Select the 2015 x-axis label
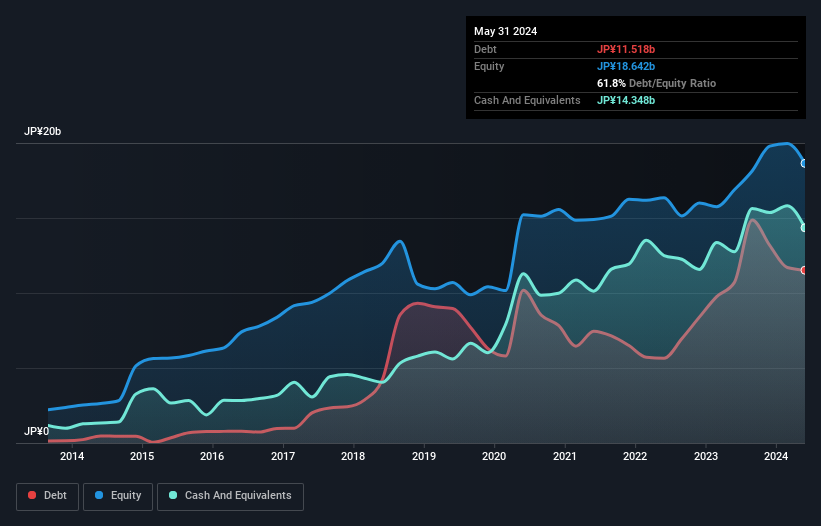This screenshot has width=821, height=526. tap(142, 456)
